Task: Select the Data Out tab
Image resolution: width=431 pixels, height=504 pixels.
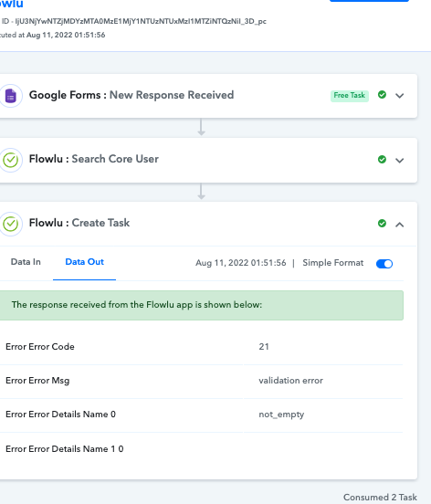Action: pyautogui.click(x=85, y=262)
